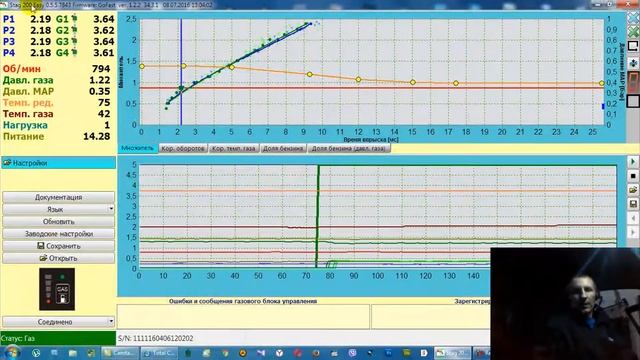Toggle the G1 gas injector icon
The height and width of the screenshot is (360, 640).
pyautogui.click(x=74, y=19)
